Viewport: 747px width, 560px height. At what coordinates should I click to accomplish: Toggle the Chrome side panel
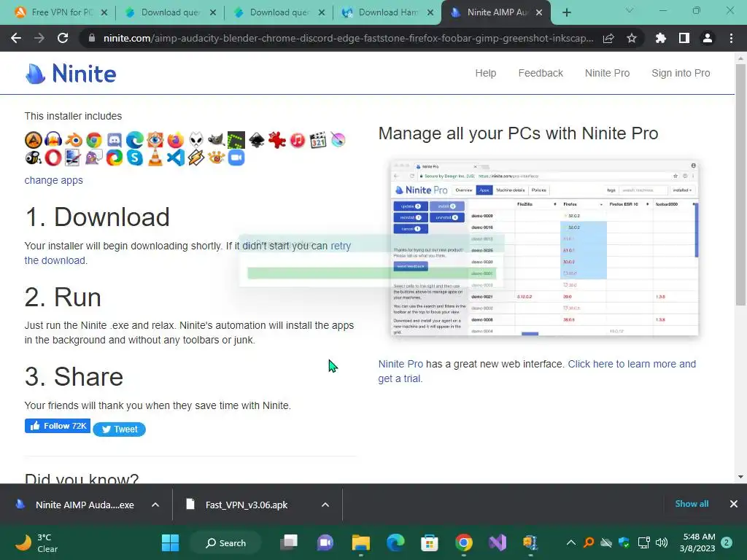pos(684,38)
